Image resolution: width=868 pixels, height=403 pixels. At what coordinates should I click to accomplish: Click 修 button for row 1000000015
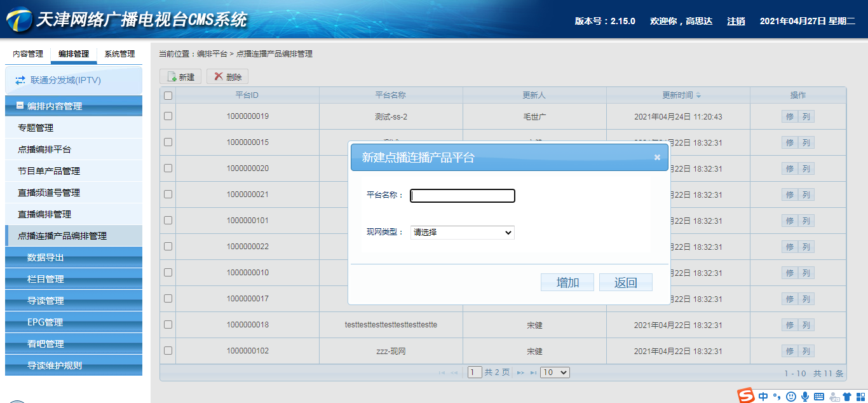coord(790,142)
